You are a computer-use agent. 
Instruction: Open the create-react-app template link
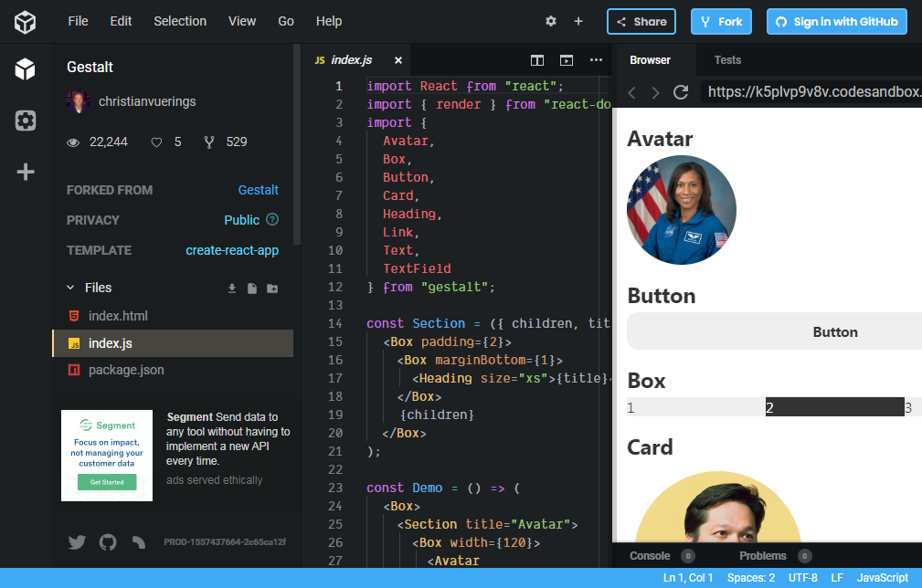click(x=232, y=250)
